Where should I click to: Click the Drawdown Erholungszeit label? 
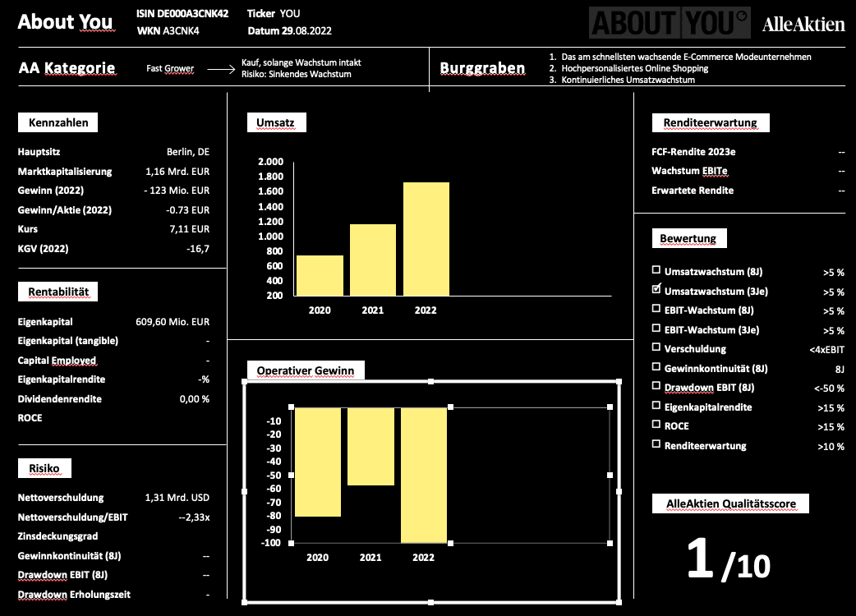point(74,595)
